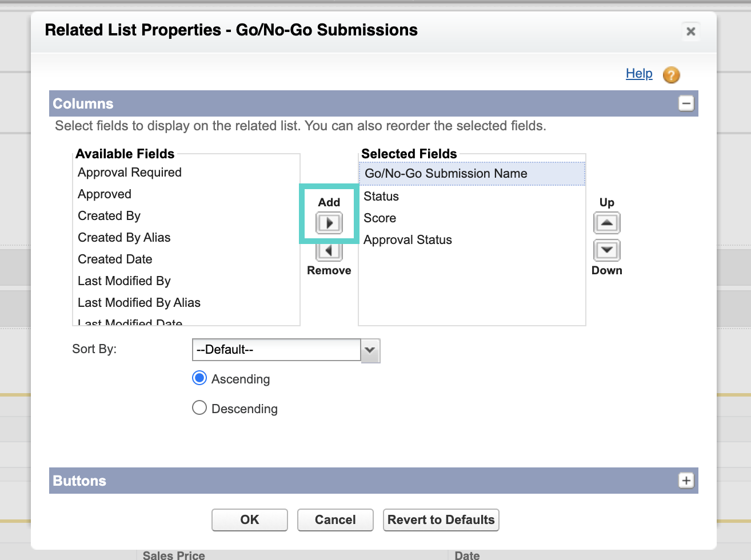Viewport: 751px width, 560px height.
Task: Close the Related List Properties dialog
Action: point(691,31)
